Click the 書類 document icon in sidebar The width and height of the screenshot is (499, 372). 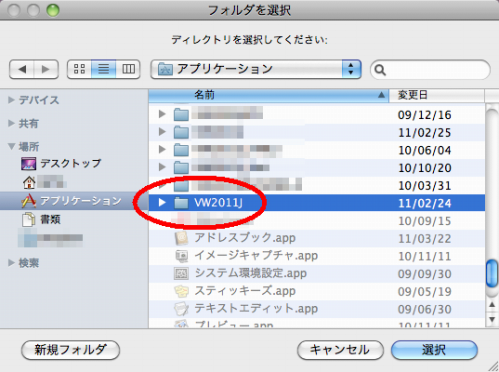click(x=29, y=219)
